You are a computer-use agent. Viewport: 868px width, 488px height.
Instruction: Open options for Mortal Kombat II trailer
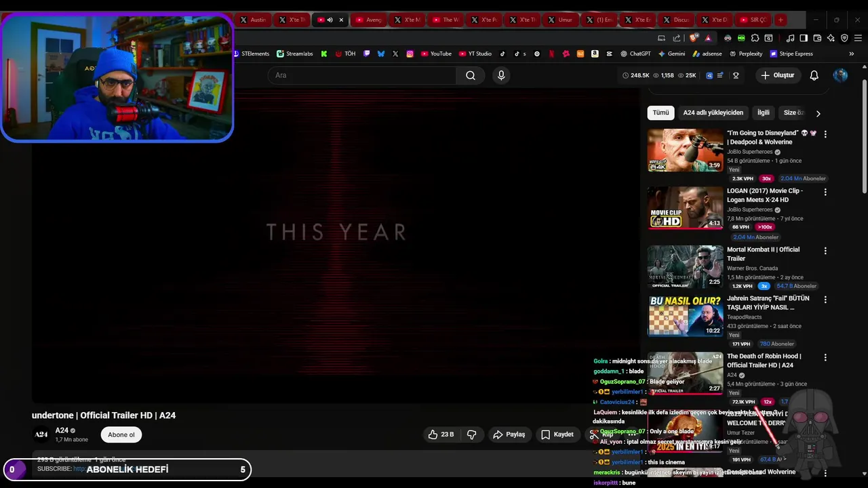(x=825, y=251)
